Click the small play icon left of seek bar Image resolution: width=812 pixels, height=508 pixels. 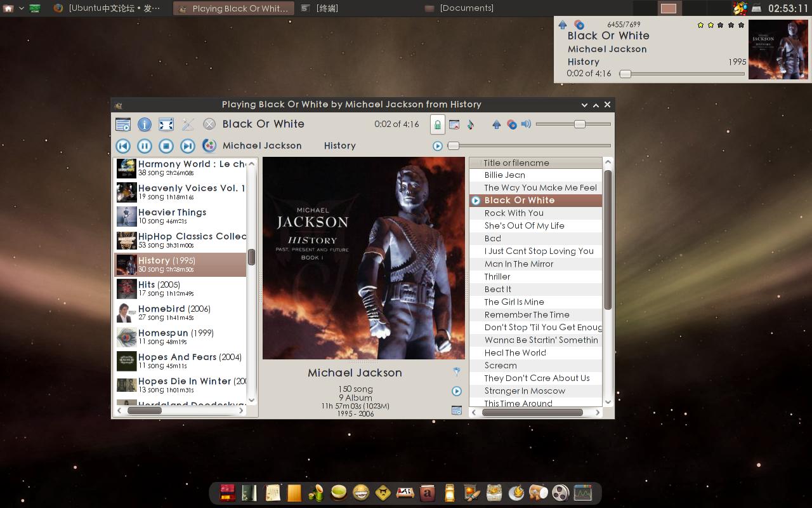(x=438, y=146)
